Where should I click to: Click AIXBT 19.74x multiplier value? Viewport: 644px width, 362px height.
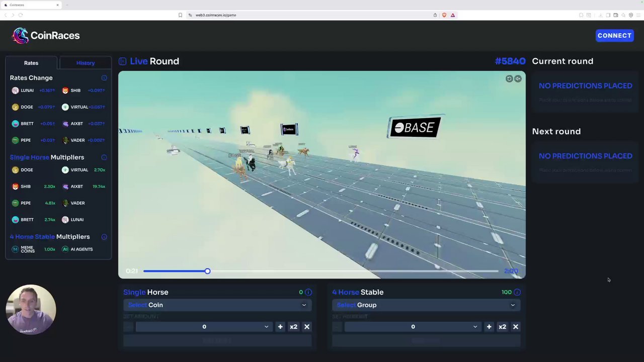coord(99,187)
